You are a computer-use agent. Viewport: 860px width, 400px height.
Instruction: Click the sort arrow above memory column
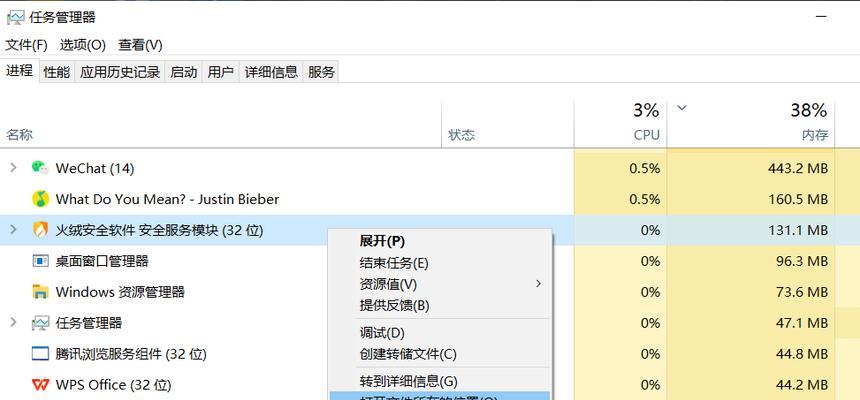682,108
